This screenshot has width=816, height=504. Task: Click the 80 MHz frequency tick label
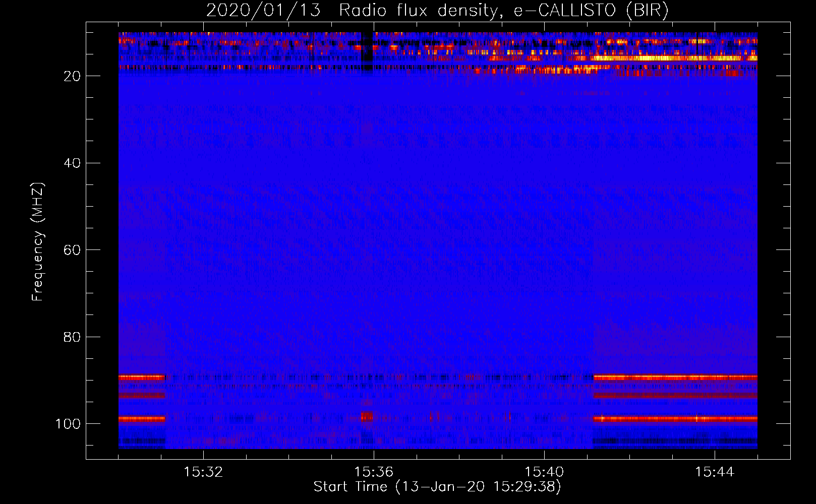click(x=72, y=337)
